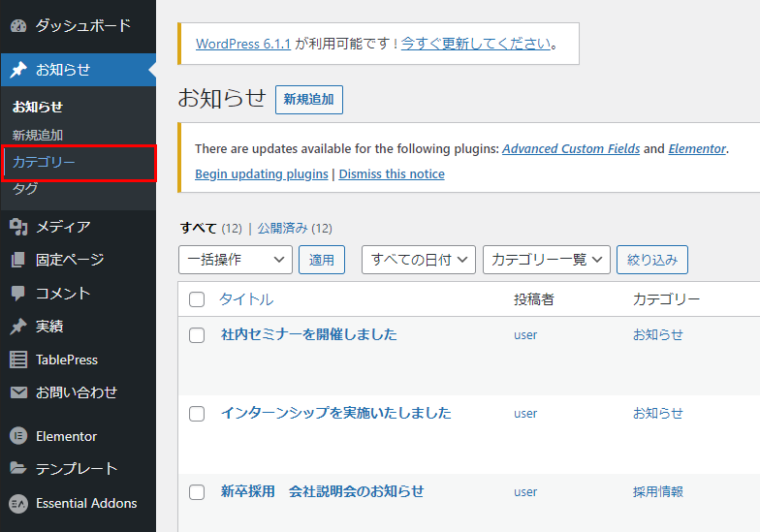
Task: Expand the すべての日付 date filter
Action: click(418, 260)
